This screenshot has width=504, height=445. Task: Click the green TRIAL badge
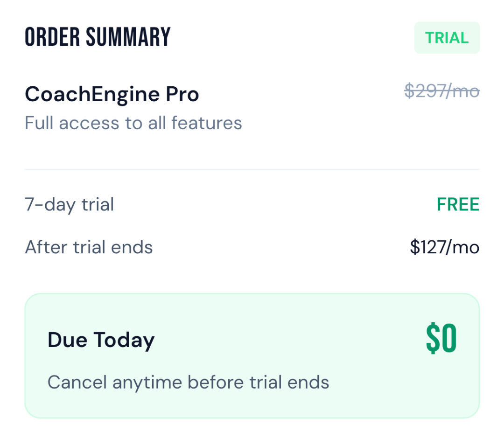[x=447, y=38]
